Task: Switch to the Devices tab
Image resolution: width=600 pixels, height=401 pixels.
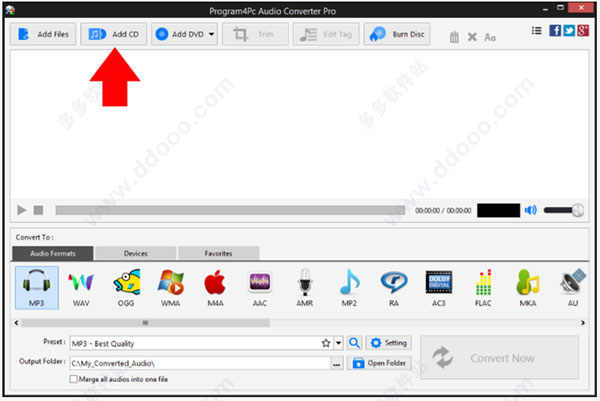Action: click(x=135, y=253)
